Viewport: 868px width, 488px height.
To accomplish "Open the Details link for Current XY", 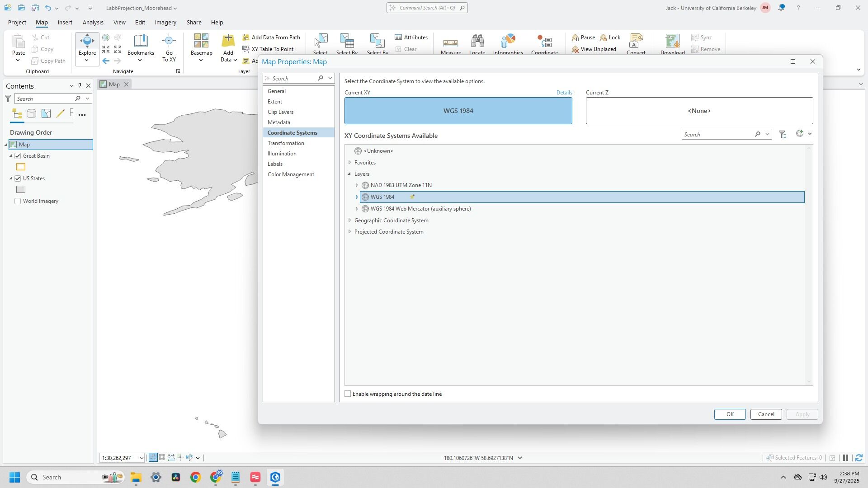I will point(564,93).
